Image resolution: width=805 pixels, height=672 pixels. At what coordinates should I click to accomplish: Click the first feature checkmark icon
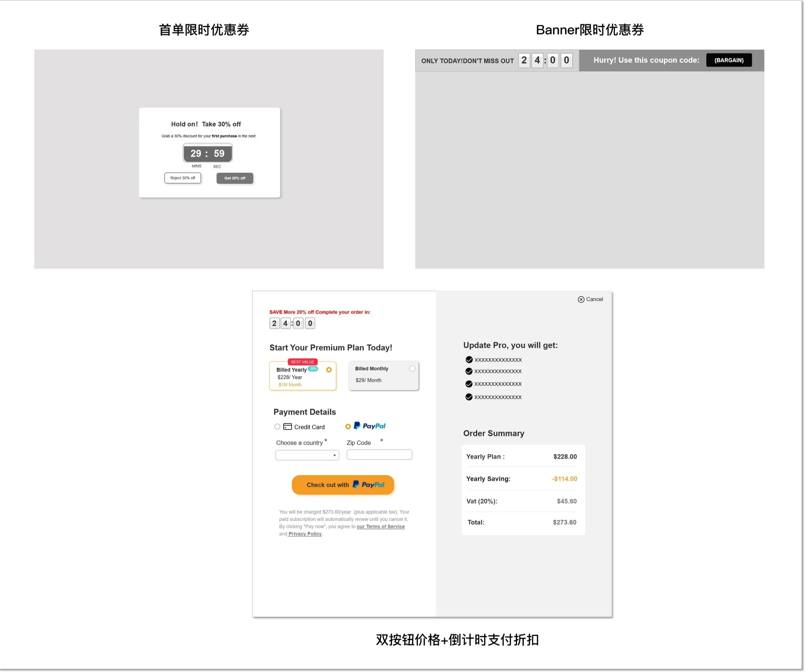point(469,360)
